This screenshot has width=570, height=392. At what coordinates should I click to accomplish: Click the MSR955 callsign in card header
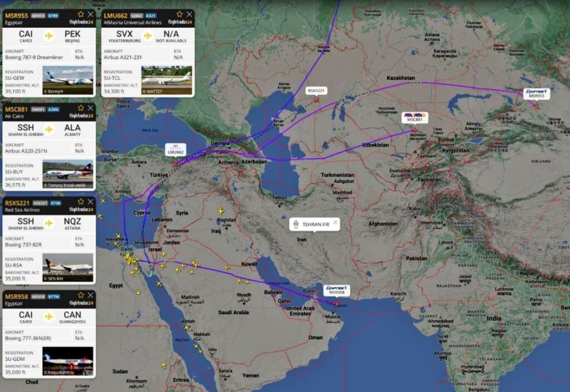(x=16, y=16)
